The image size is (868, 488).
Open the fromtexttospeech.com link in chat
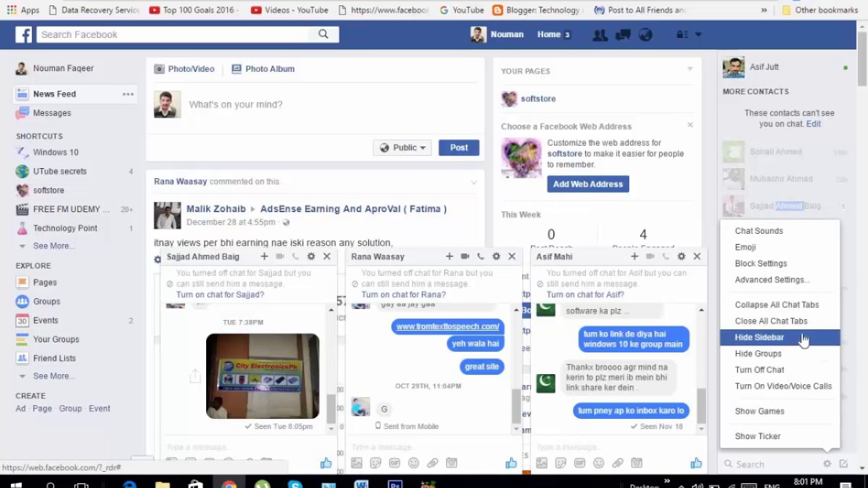point(448,327)
